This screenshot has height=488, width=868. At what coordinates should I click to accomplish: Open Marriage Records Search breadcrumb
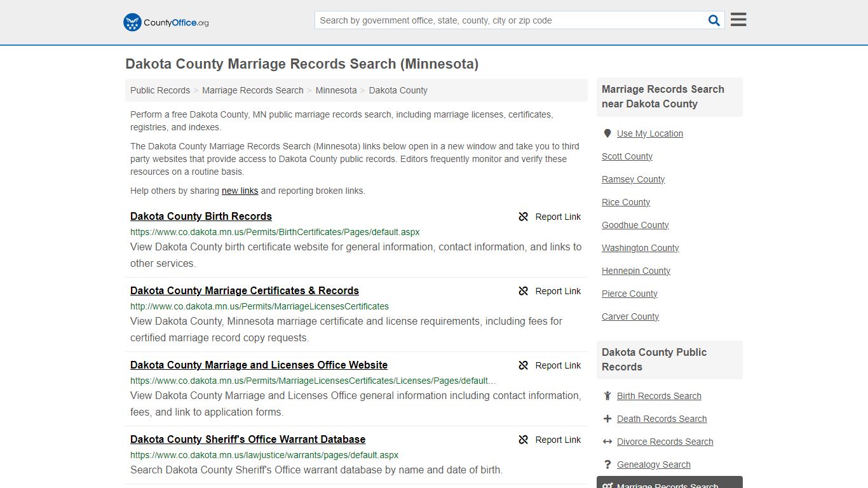(x=253, y=90)
